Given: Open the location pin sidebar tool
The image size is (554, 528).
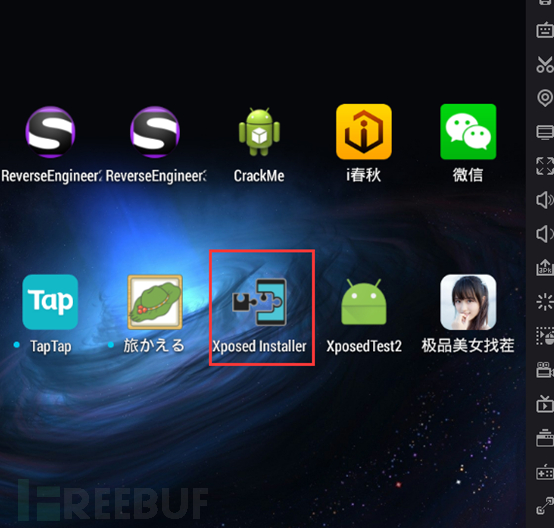Looking at the screenshot, I should (545, 98).
